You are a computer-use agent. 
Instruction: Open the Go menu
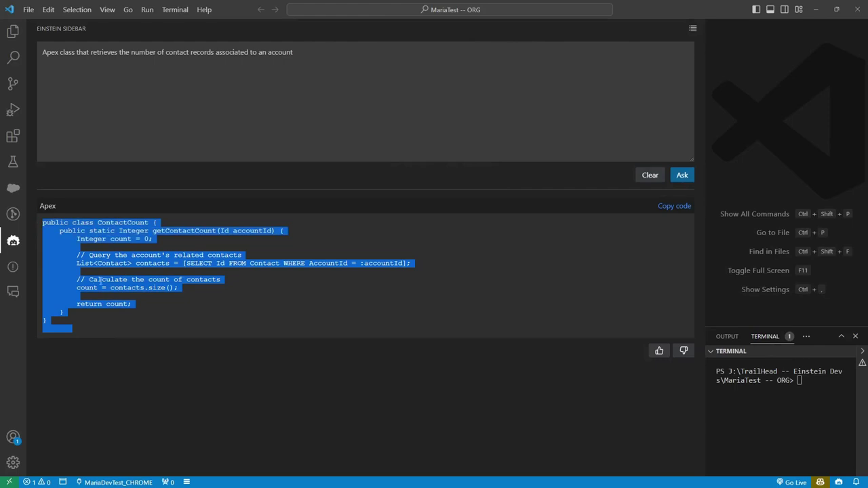128,9
